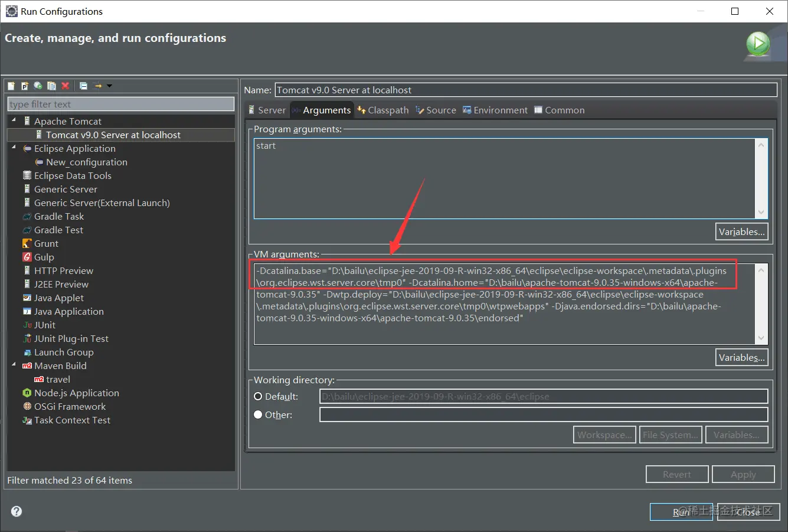Duplicate the selected launch configuration
788x532 pixels.
(51, 86)
